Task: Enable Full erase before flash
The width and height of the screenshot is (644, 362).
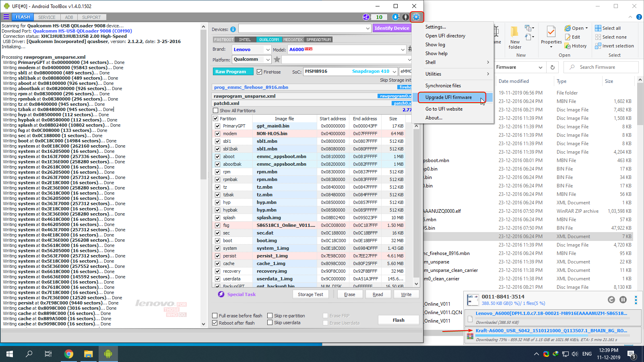Action: (215, 316)
